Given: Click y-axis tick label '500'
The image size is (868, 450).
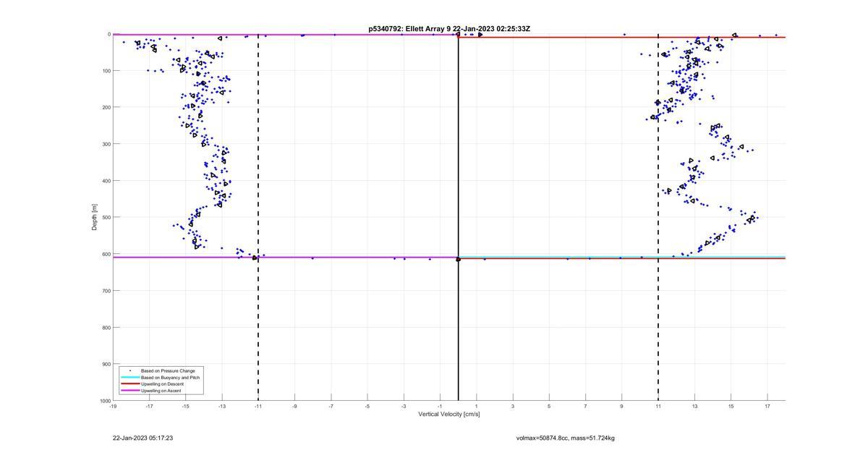Looking at the screenshot, I should point(106,217).
